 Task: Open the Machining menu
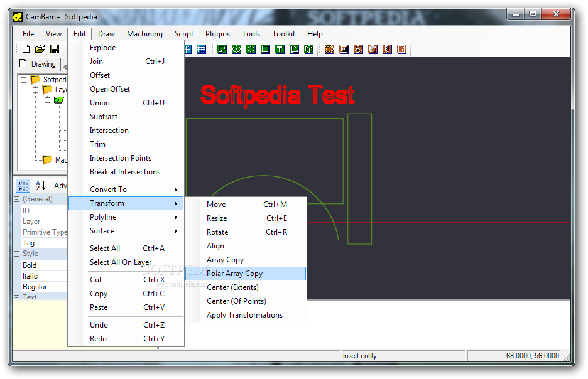(x=144, y=34)
